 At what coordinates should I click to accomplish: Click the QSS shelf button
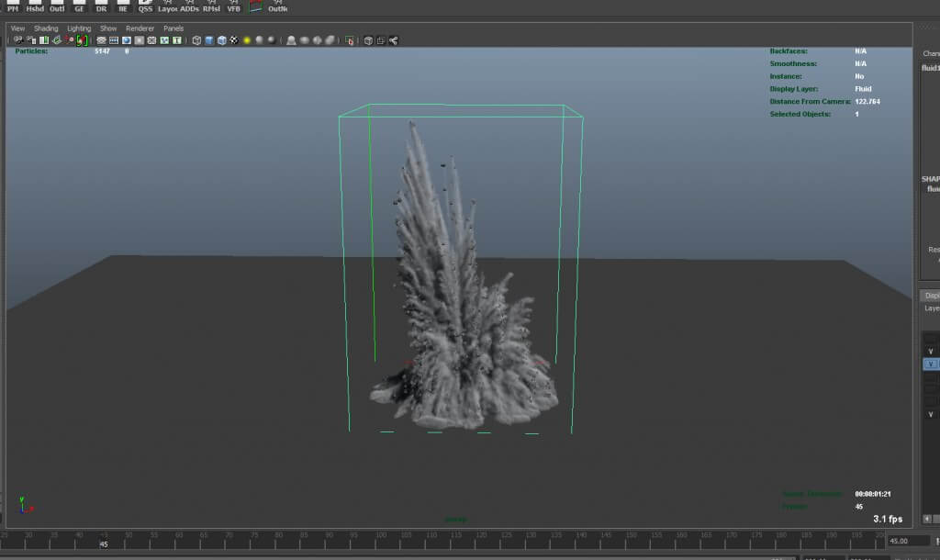click(x=145, y=6)
